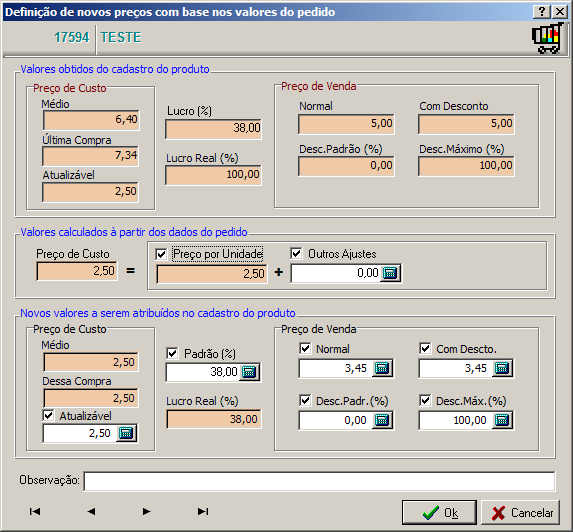The height and width of the screenshot is (532, 573).
Task: Open calculator for Padrão (%) field
Action: pos(250,372)
